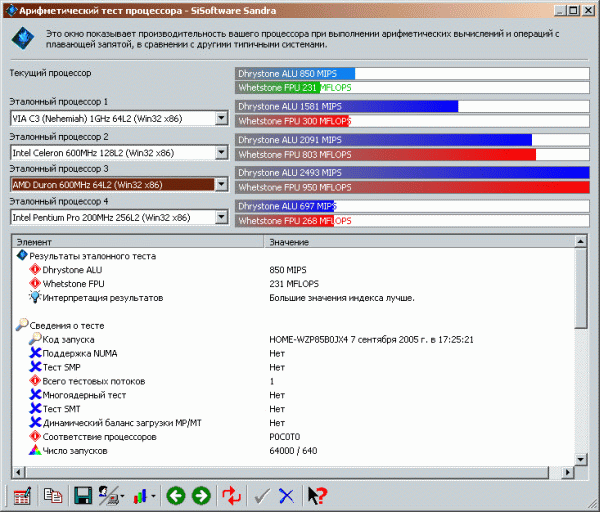Click the Sandra blue gem header icon
Viewport: 600px width, 512px height.
click(x=23, y=38)
